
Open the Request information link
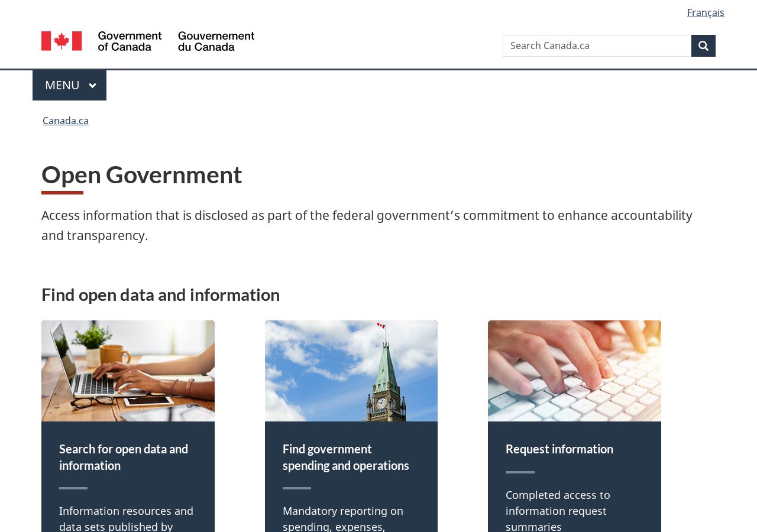(x=559, y=449)
